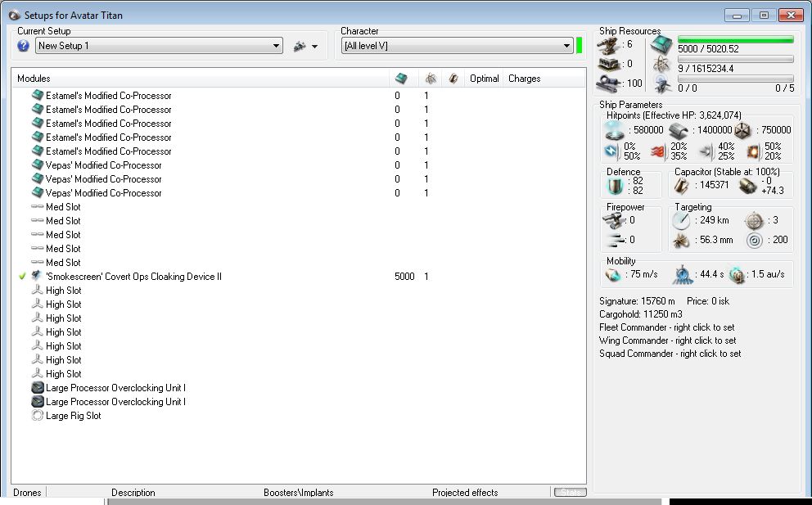This screenshot has width=812, height=505.
Task: Switch to the Description tab
Action: 133,492
